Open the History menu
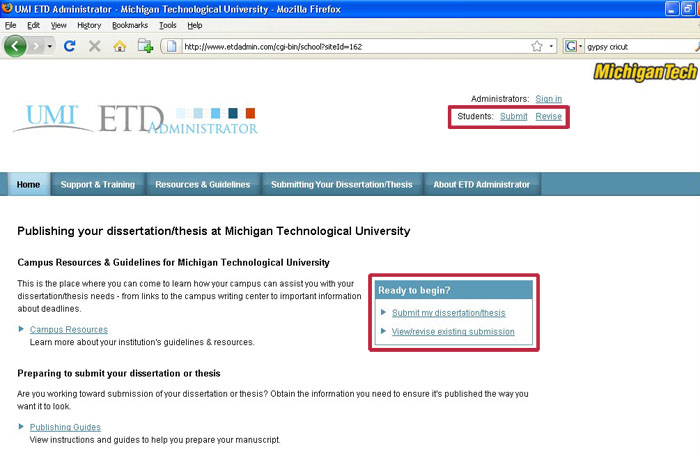Image resolution: width=700 pixels, height=456 pixels. coord(89,25)
